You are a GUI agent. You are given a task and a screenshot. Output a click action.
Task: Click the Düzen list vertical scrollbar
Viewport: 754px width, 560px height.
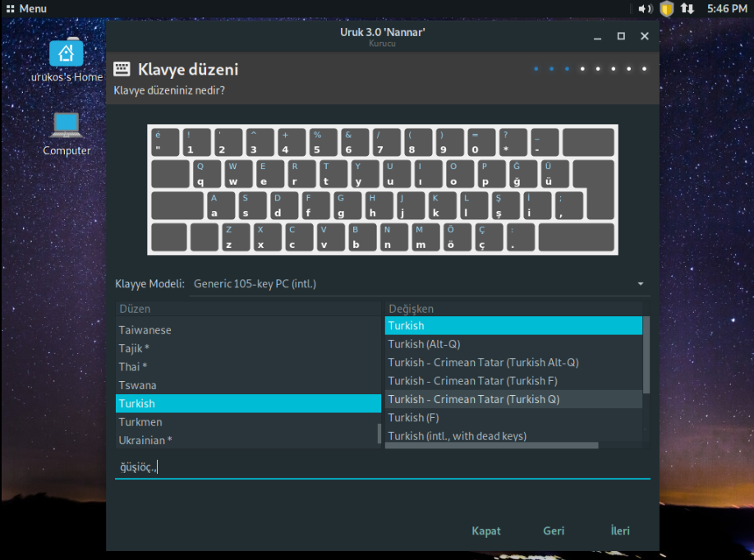click(379, 433)
